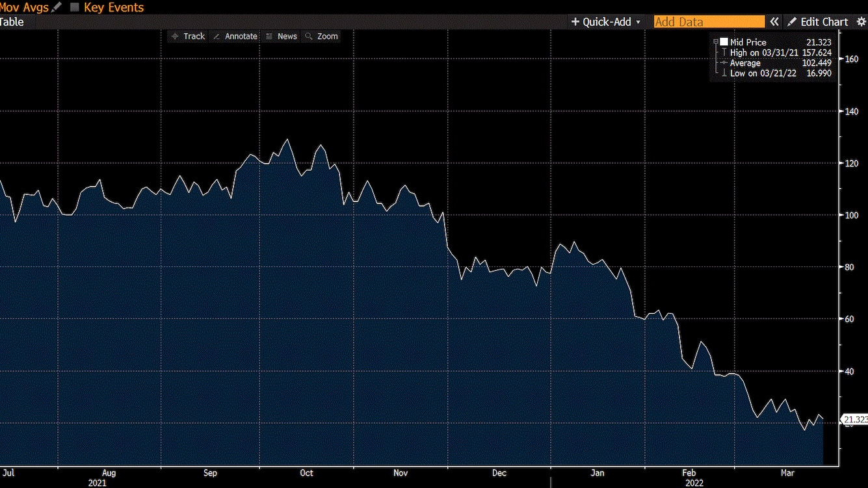Click the Key Events label

114,7
